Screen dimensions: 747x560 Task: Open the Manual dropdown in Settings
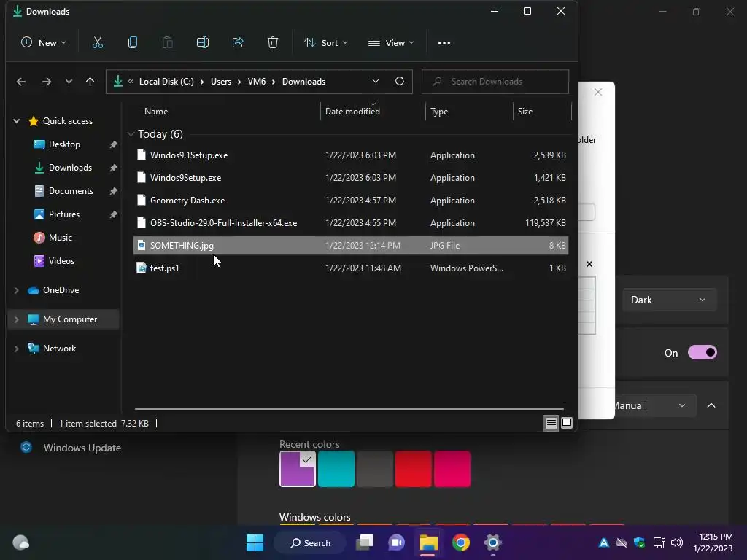pos(654,405)
